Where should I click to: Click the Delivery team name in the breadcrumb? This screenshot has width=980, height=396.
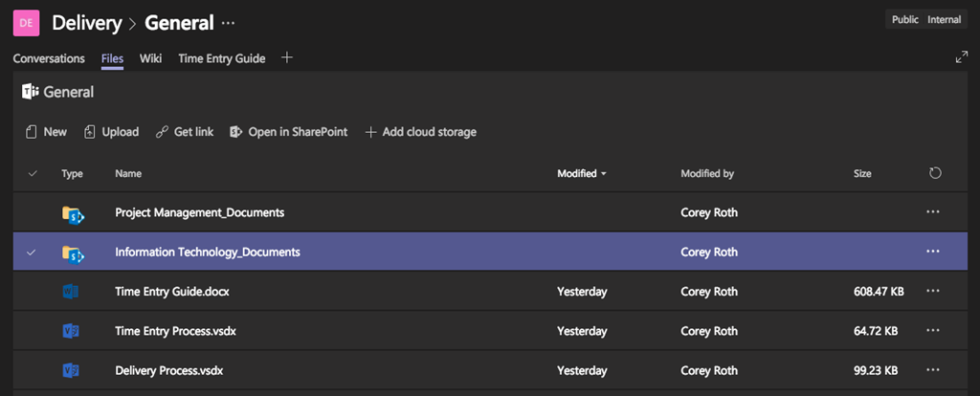pos(87,23)
